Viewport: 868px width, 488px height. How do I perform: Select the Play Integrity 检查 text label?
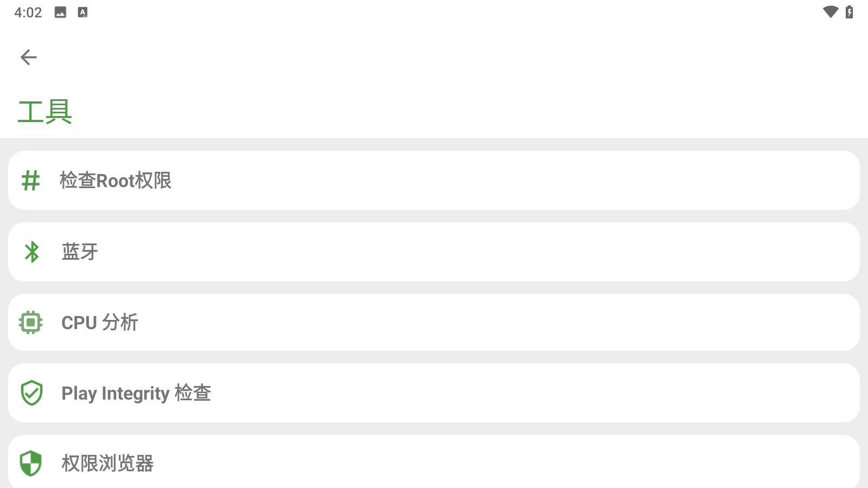click(136, 393)
